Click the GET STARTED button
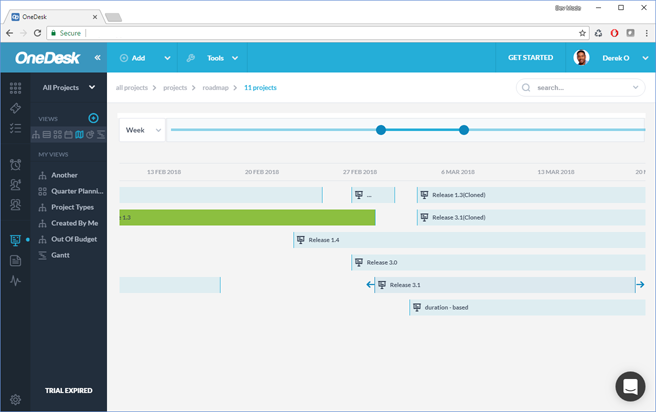The height and width of the screenshot is (412, 656). coord(530,58)
